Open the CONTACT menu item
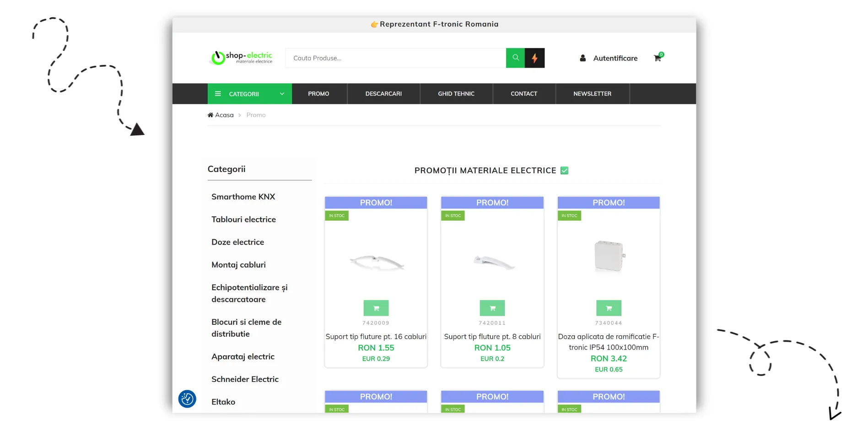Screen dimensions: 868x430 click(524, 94)
